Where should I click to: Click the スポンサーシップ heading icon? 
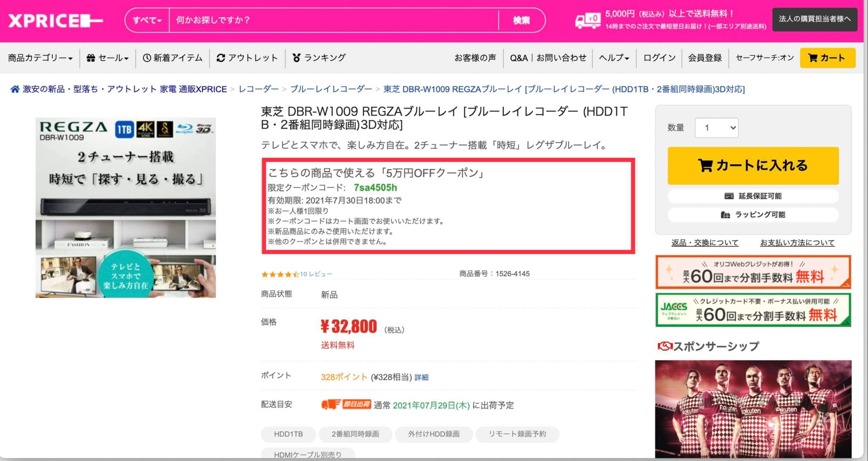click(664, 346)
